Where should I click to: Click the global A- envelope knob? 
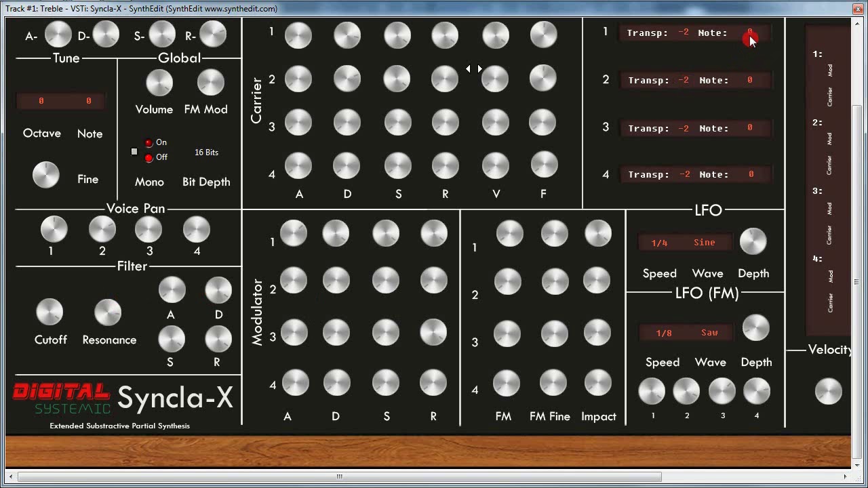click(x=58, y=35)
